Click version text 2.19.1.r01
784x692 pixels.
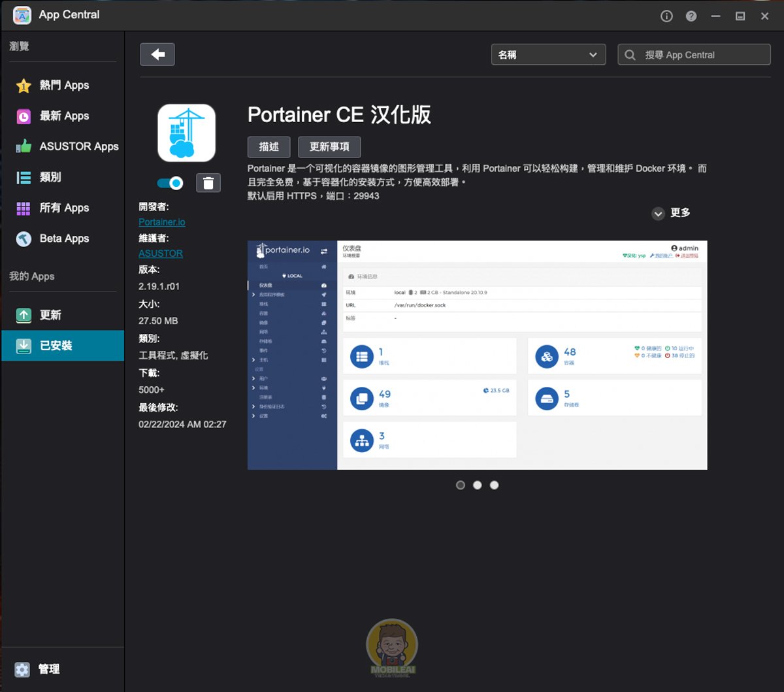159,286
